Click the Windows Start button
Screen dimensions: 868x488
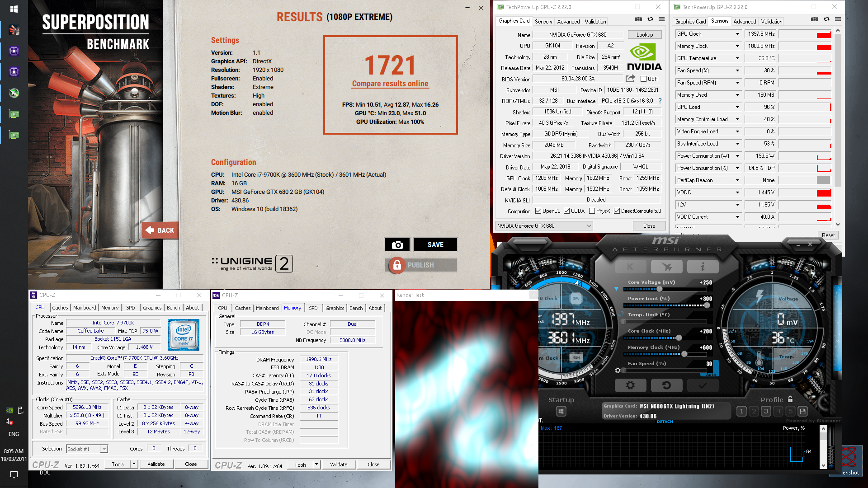(14, 9)
